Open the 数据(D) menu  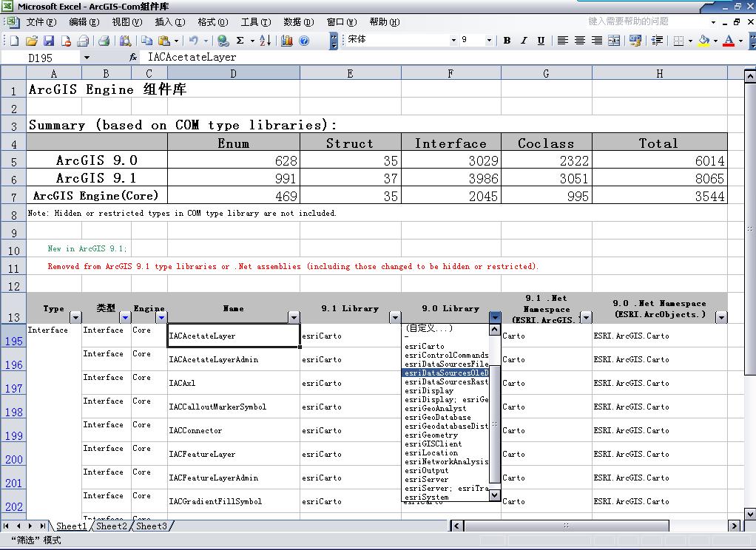pyautogui.click(x=298, y=21)
